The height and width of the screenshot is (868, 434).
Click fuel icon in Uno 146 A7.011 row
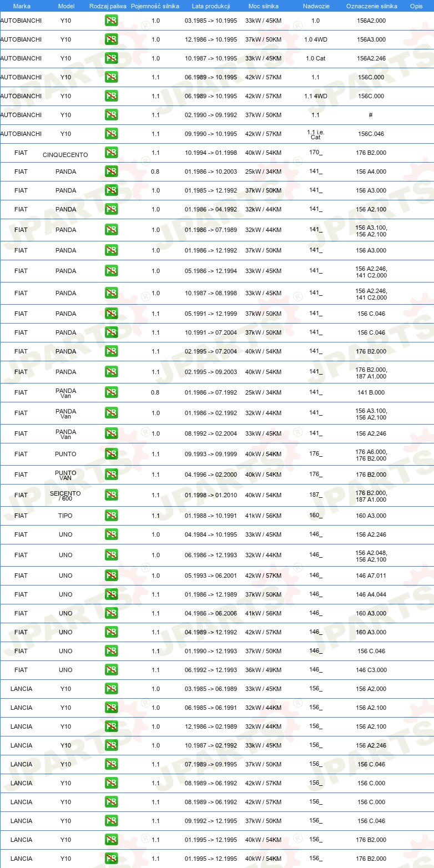tap(111, 576)
